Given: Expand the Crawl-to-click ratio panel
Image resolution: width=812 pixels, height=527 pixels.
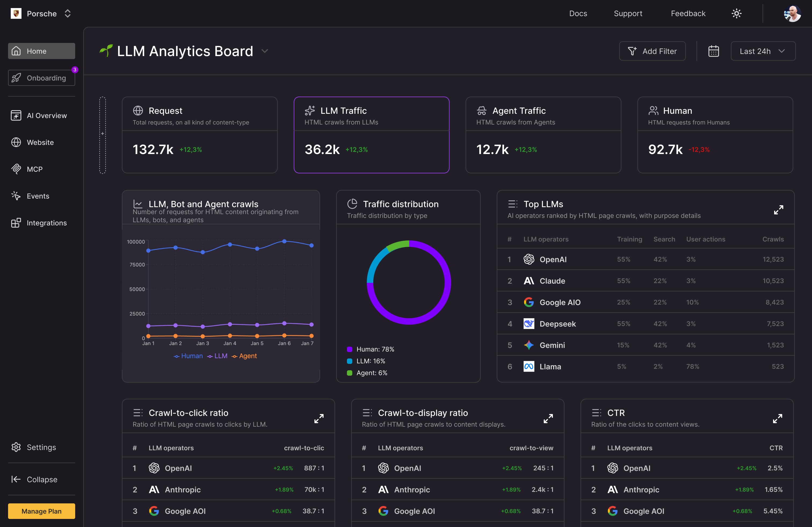Looking at the screenshot, I should (319, 418).
